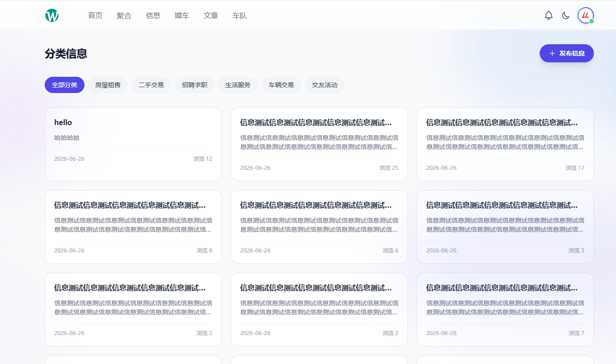This screenshot has height=364, width=616.
Task: Open the 聚合 nav item
Action: click(x=124, y=15)
